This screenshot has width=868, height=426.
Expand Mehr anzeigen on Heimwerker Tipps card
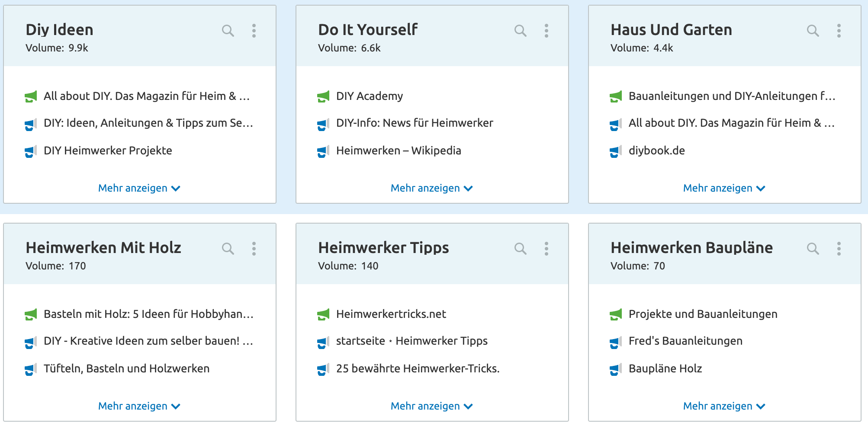tap(431, 406)
